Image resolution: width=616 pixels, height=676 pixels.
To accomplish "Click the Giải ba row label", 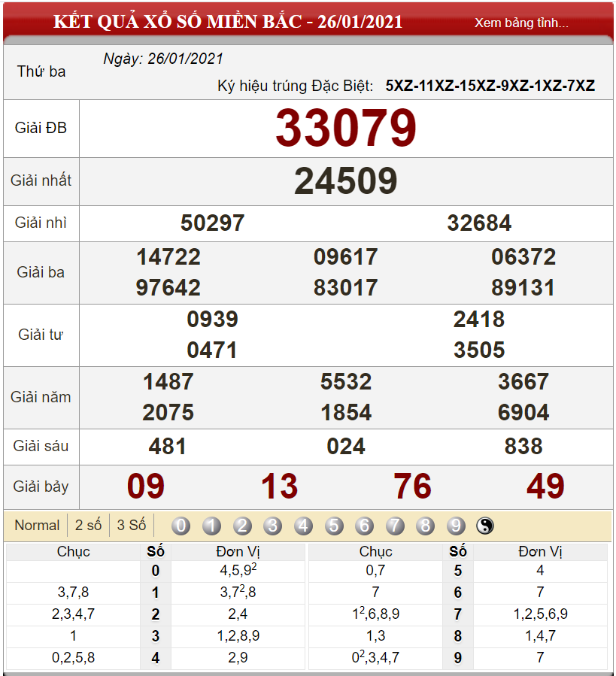I will pos(41,272).
